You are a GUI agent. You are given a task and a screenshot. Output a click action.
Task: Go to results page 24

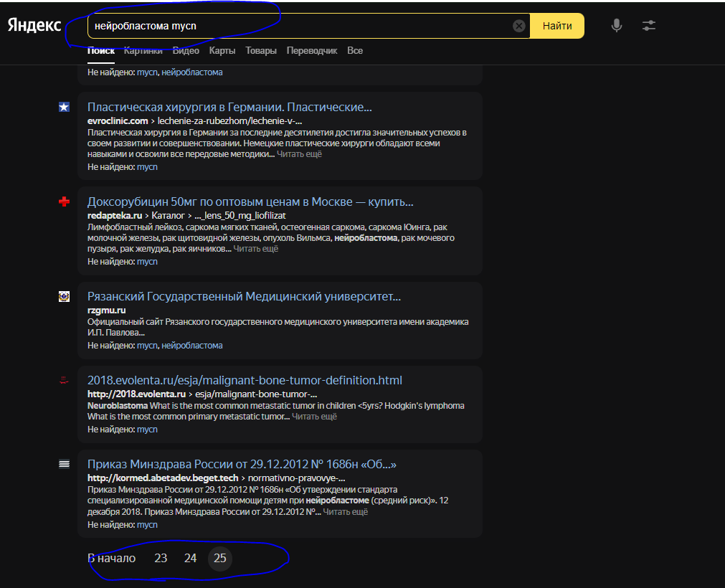pos(190,559)
